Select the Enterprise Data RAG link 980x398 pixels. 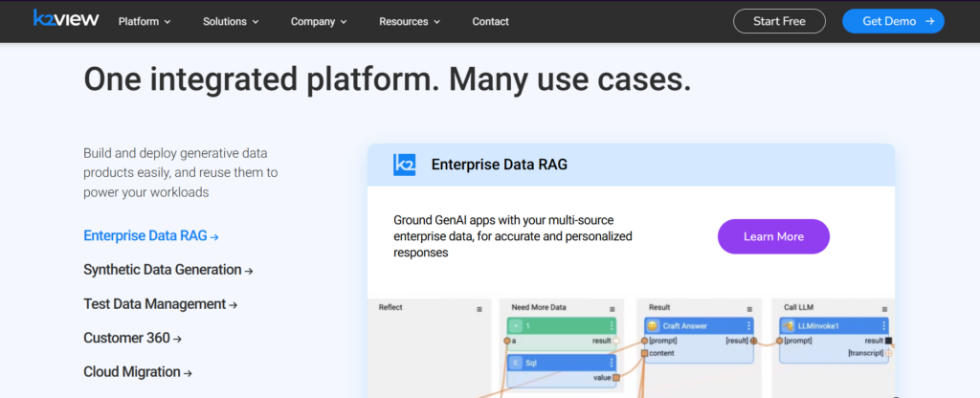(x=151, y=235)
